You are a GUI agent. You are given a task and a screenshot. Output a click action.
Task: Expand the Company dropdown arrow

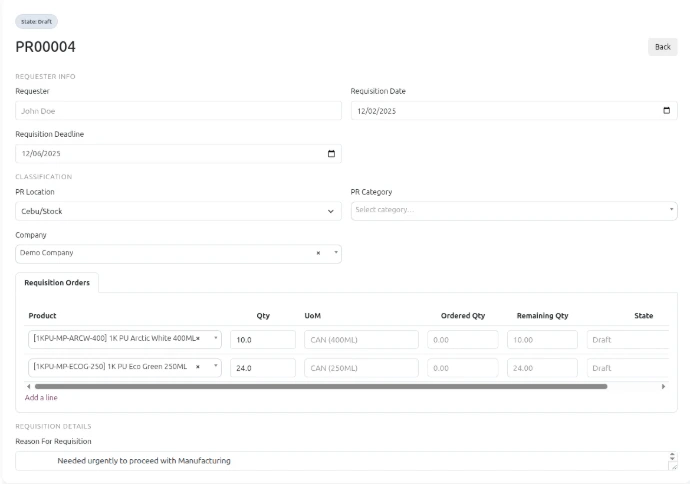click(335, 253)
